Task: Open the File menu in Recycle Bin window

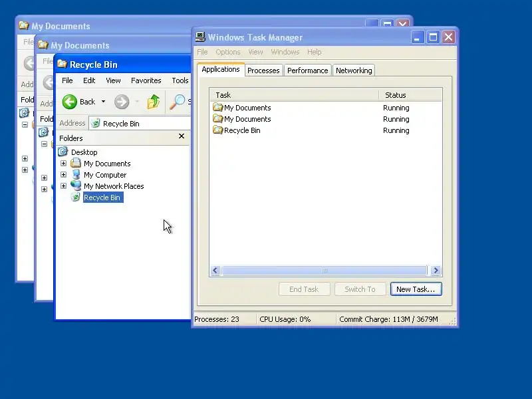Action: (67, 80)
